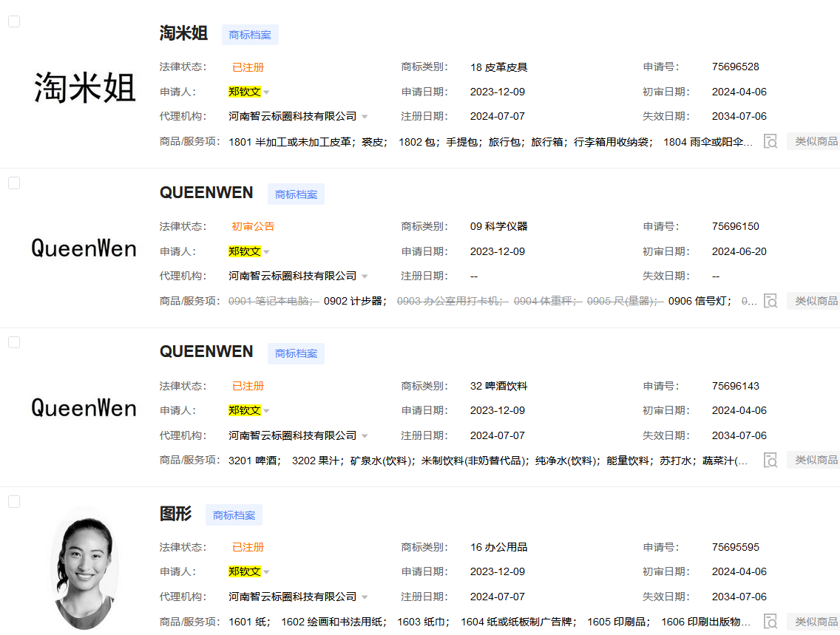
Task: Tick the checkbox for 淘米姐 trademark
Action: coord(14,21)
